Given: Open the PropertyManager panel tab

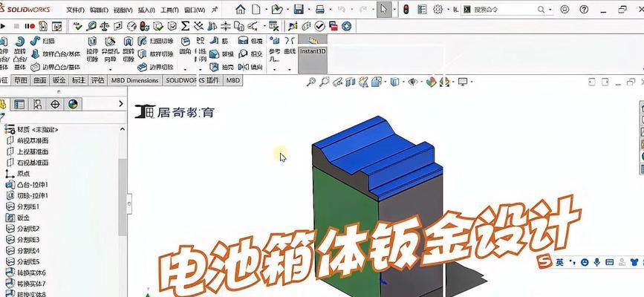Looking at the screenshot, I should [19, 105].
